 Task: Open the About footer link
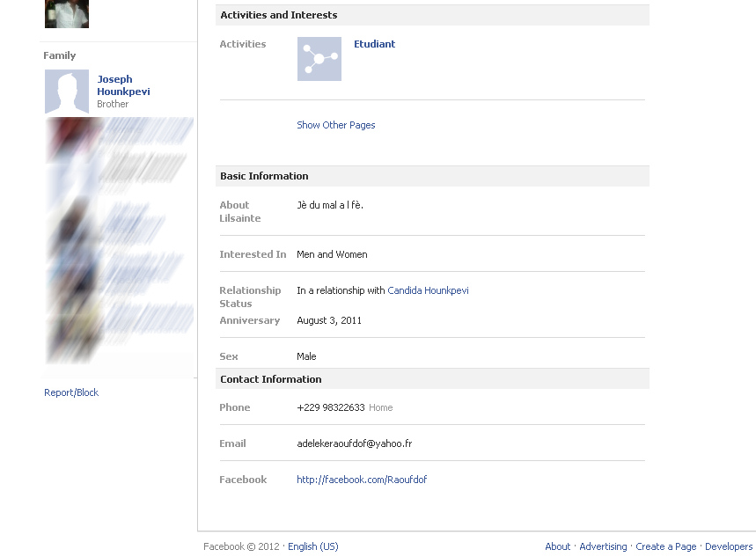(x=557, y=546)
